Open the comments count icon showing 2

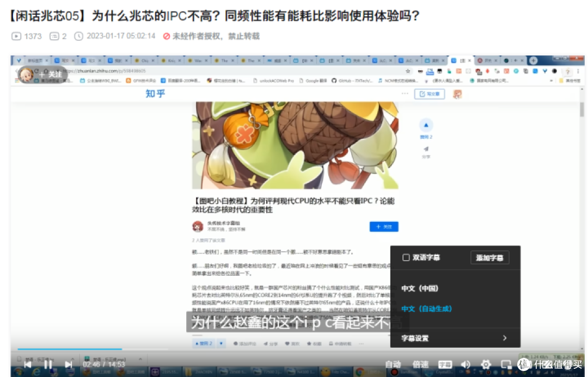54,36
